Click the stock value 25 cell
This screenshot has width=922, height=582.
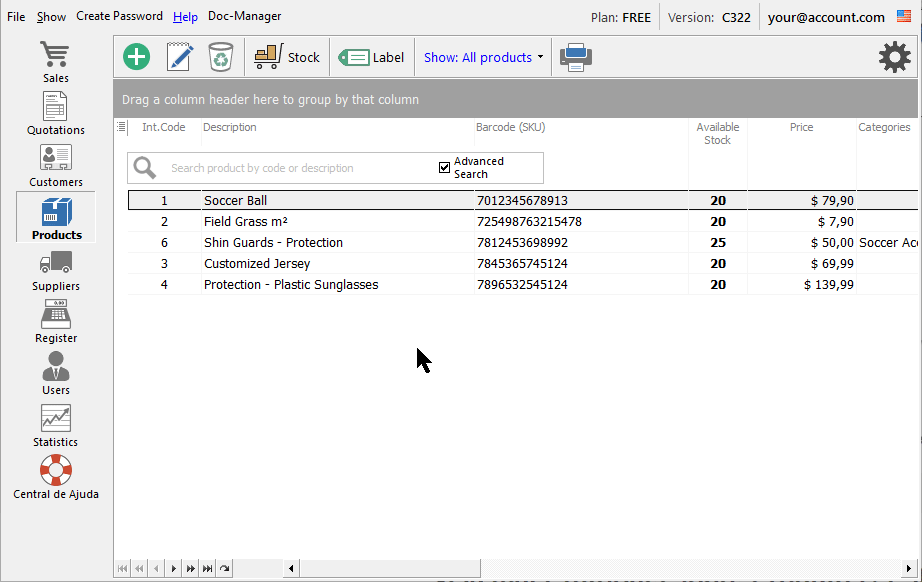coord(718,243)
